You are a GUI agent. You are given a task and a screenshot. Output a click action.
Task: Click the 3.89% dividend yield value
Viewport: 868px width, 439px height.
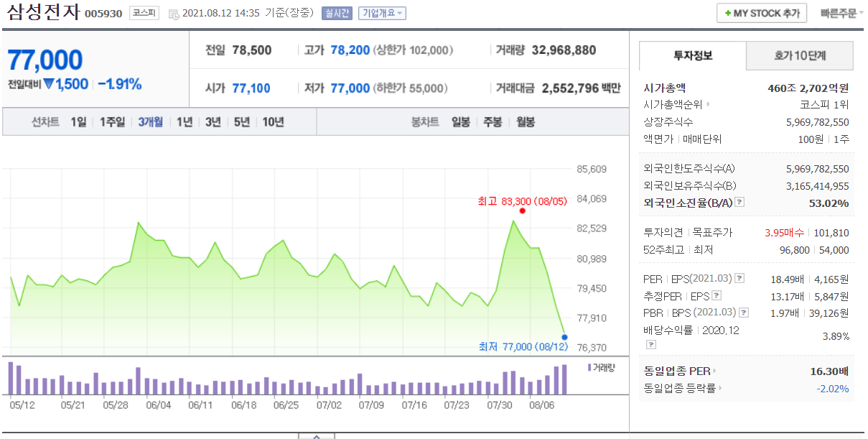click(836, 336)
